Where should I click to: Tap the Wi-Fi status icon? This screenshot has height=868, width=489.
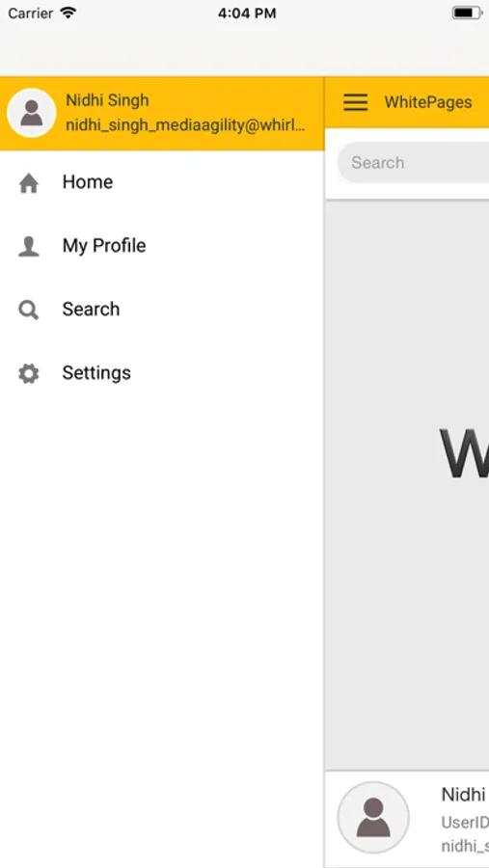click(x=68, y=13)
